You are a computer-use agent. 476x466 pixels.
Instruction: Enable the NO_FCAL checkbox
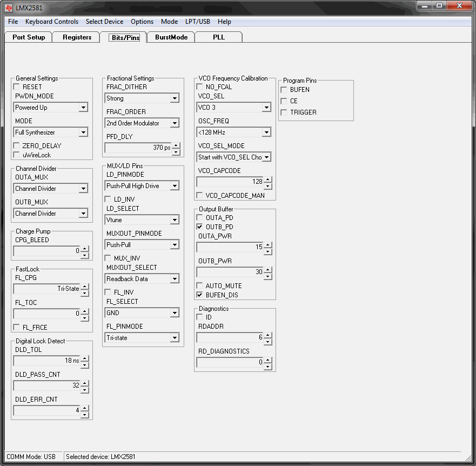pos(200,87)
